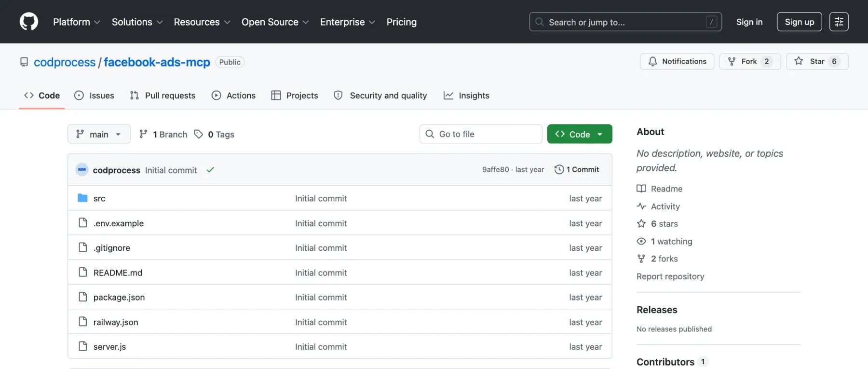
Task: Click the green check status icon
Action: (210, 170)
